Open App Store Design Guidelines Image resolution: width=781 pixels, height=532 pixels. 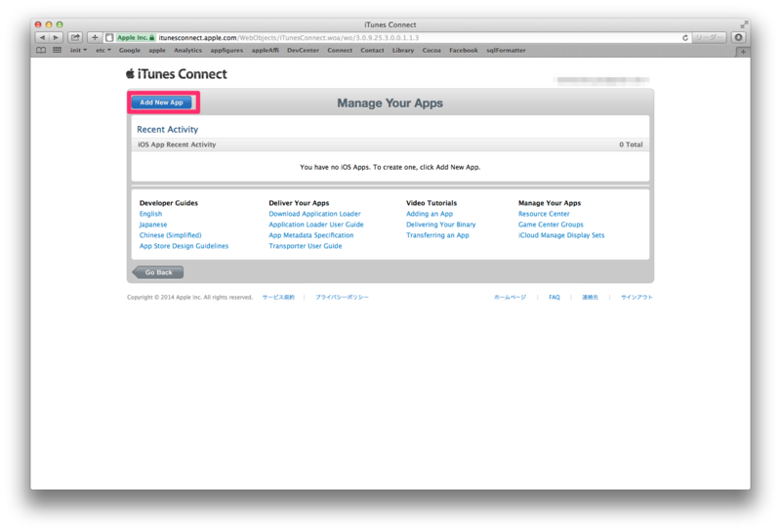pyautogui.click(x=184, y=246)
